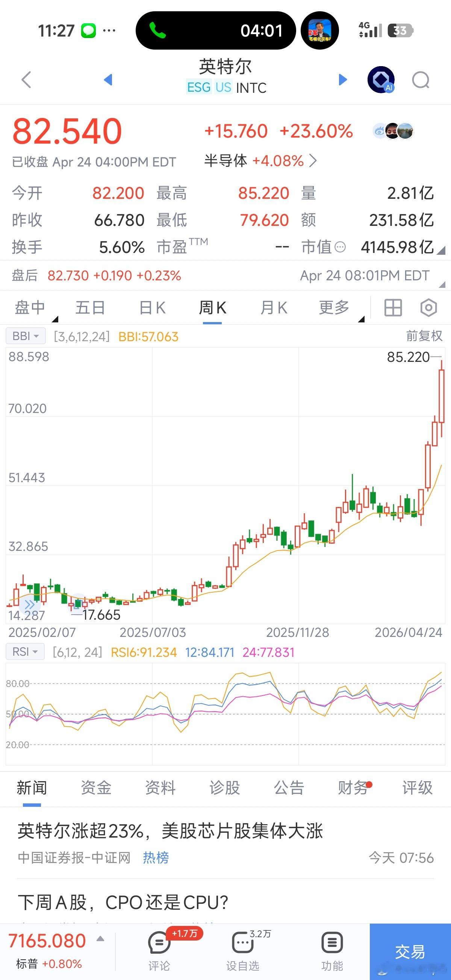
Task: Tap the 热榜 hot list tag
Action: [x=156, y=858]
